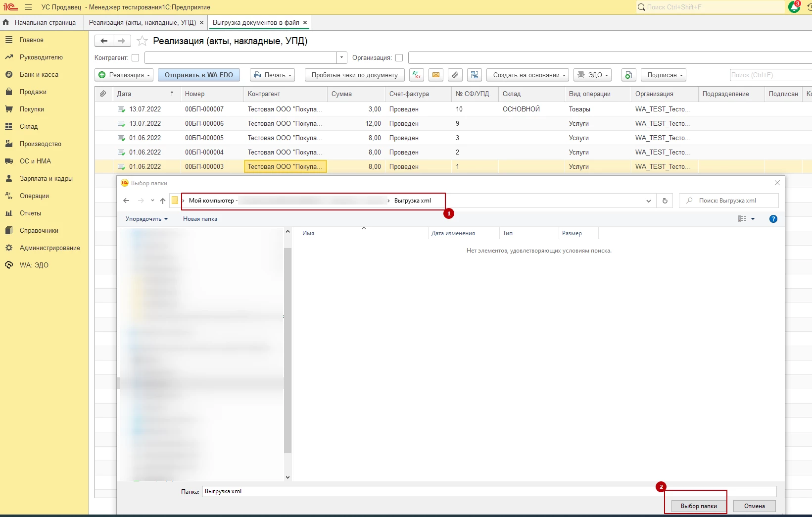Open Зарплата и кадры section
812x517 pixels.
coord(46,178)
